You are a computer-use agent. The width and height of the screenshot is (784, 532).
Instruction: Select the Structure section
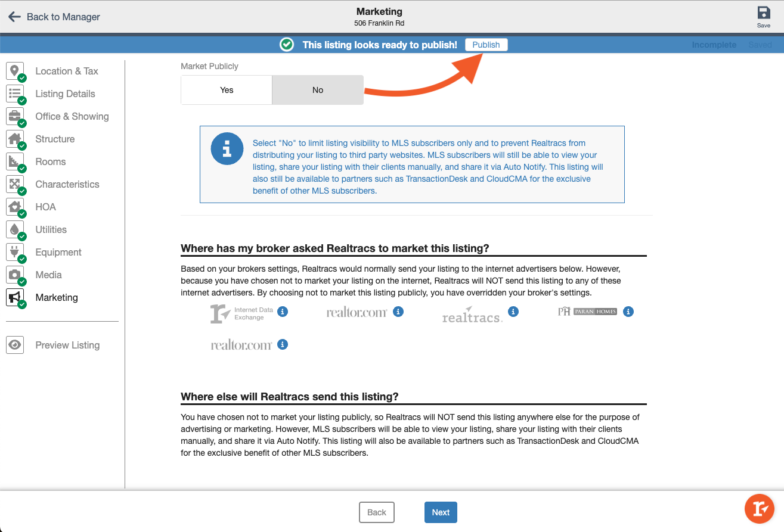[x=55, y=139]
